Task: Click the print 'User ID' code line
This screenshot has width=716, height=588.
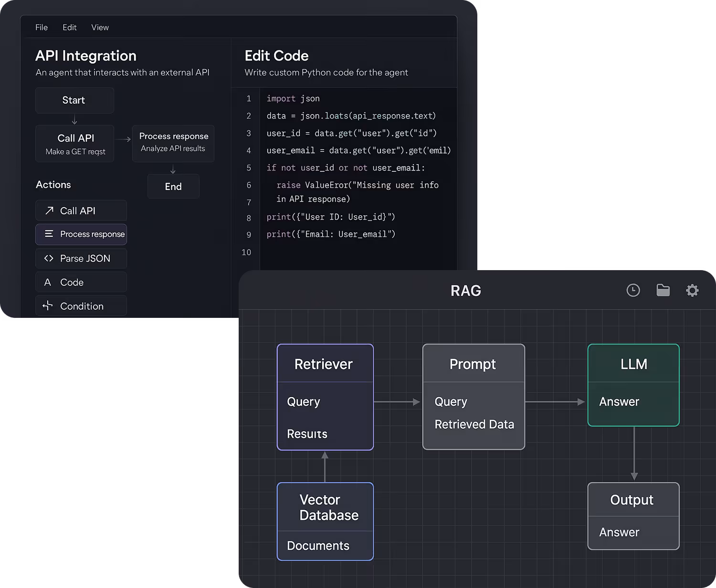Action: (331, 217)
